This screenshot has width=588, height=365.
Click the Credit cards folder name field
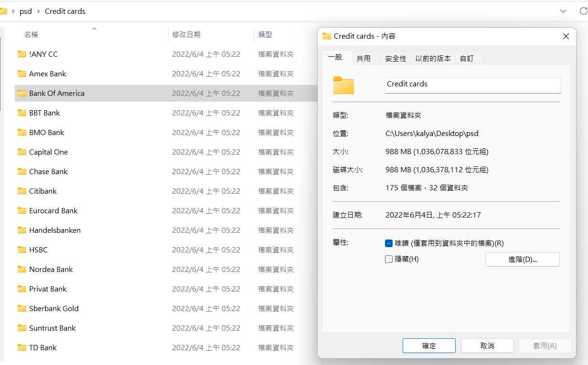click(x=473, y=85)
